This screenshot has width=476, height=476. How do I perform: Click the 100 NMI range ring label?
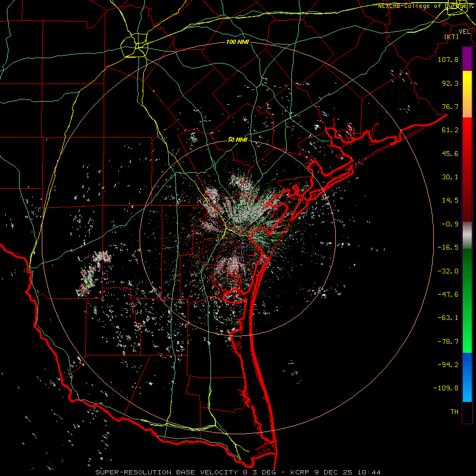coord(237,42)
